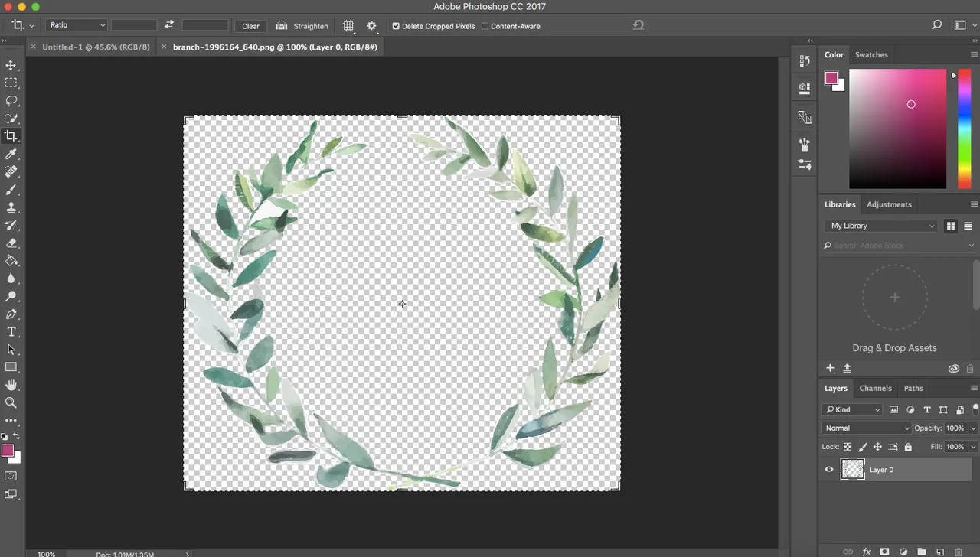
Task: Toggle lock image pixels
Action: (863, 447)
